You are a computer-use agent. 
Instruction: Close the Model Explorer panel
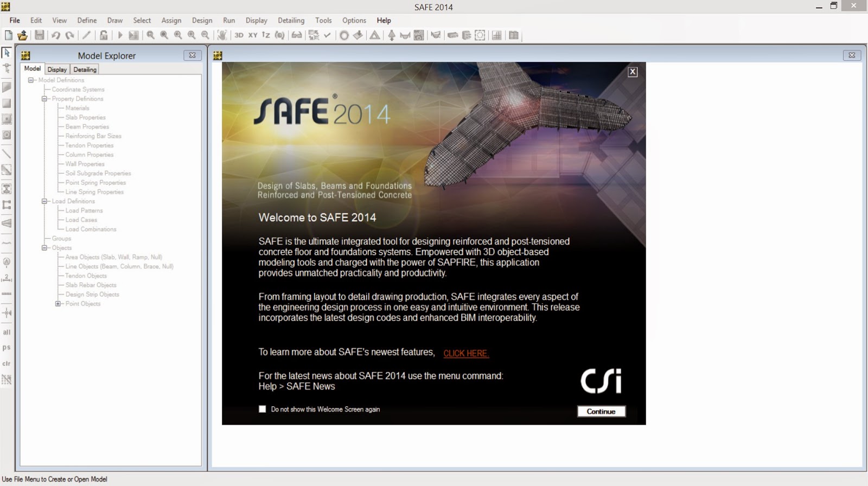[x=192, y=55]
